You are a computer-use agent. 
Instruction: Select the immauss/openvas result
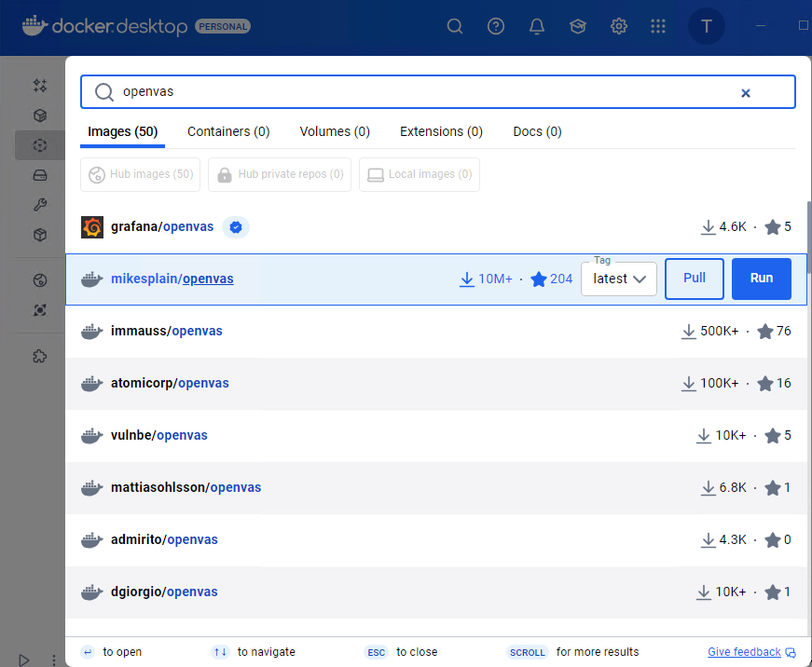click(x=435, y=332)
